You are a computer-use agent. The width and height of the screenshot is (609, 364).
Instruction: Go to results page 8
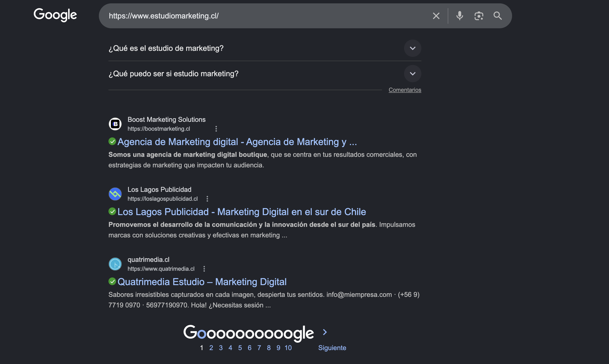click(269, 348)
